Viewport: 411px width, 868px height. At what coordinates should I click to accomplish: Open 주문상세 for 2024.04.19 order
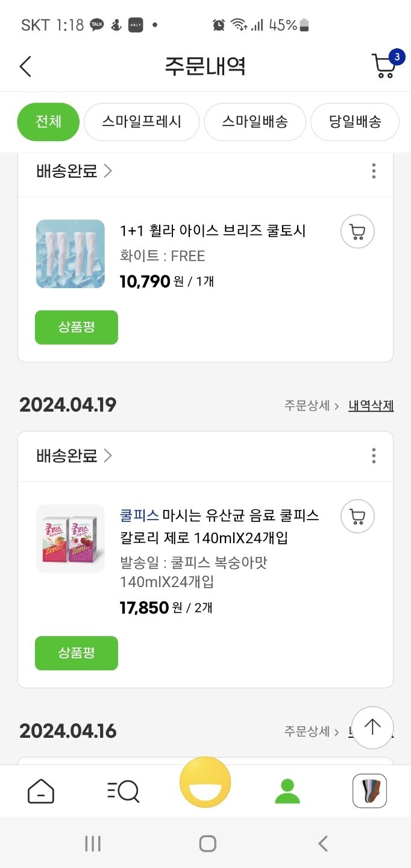click(311, 406)
